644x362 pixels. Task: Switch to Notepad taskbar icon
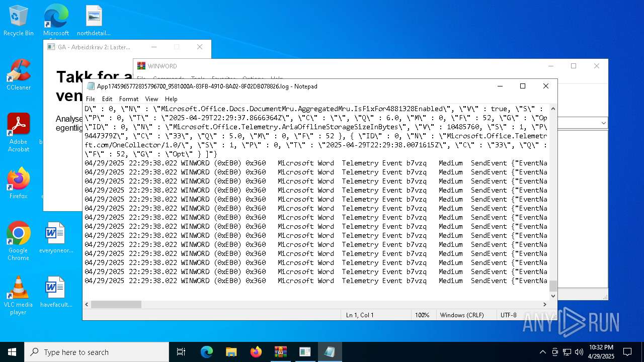click(x=330, y=352)
